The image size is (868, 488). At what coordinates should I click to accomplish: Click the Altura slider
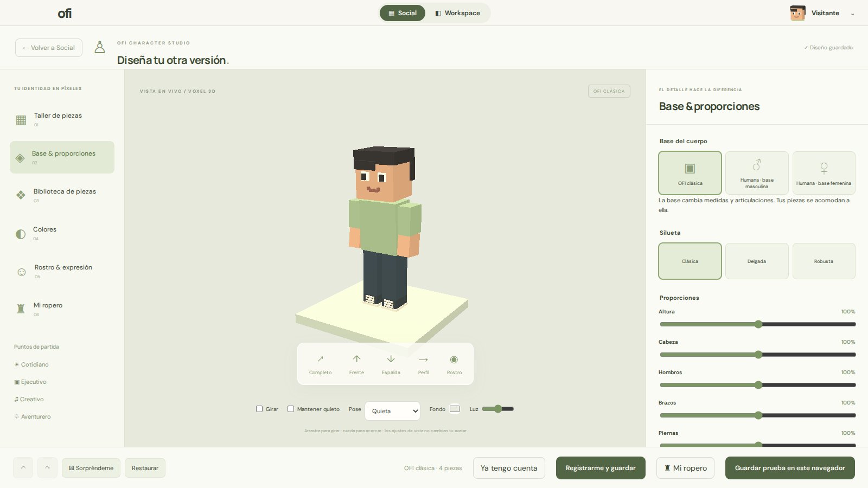[x=757, y=324]
